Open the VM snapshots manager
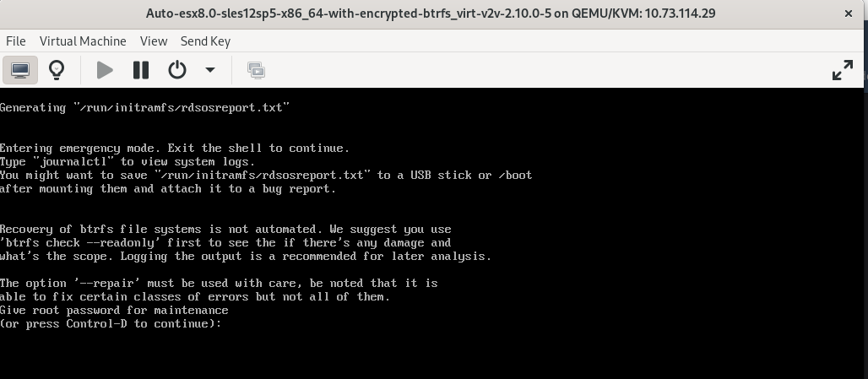This screenshot has width=868, height=379. click(x=256, y=70)
